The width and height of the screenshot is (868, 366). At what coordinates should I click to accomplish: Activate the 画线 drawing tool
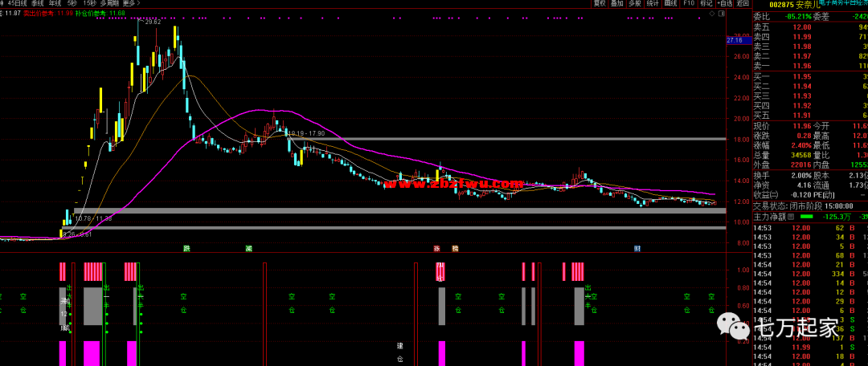click(670, 4)
